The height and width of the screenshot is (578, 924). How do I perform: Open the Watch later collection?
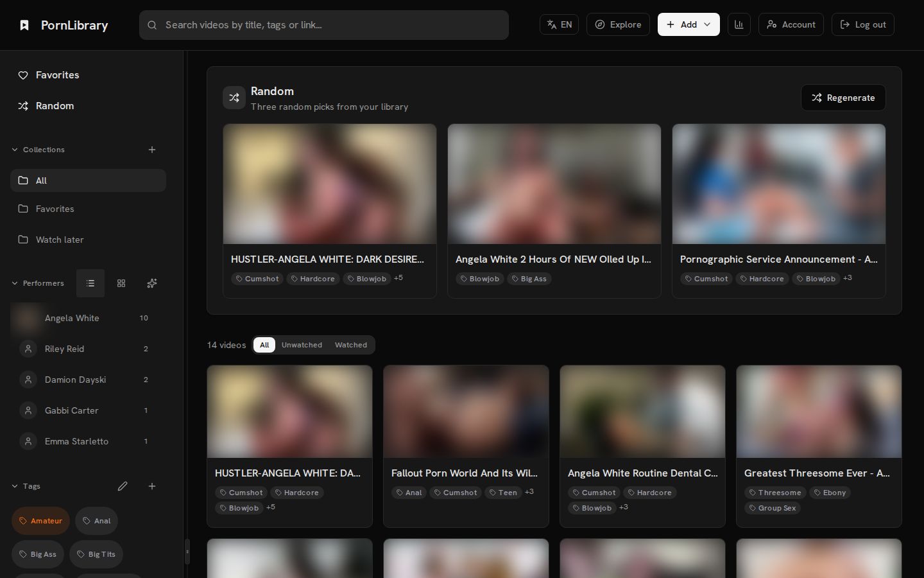88,240
